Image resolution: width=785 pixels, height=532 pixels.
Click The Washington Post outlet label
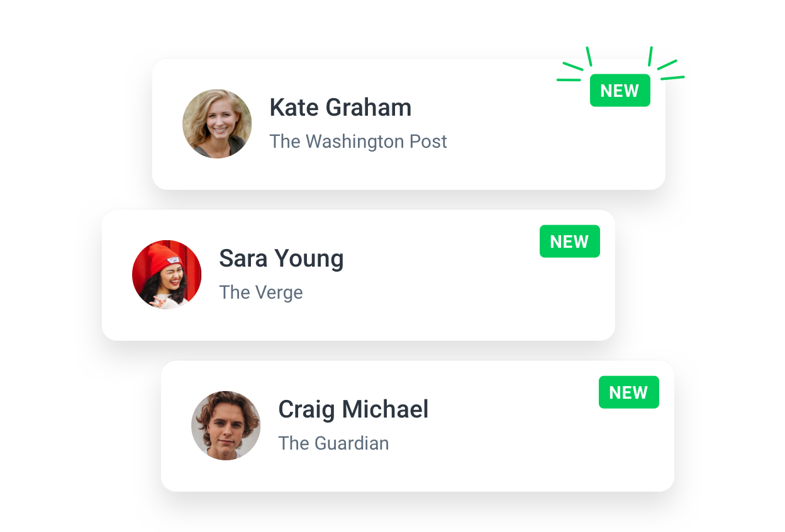tap(358, 141)
